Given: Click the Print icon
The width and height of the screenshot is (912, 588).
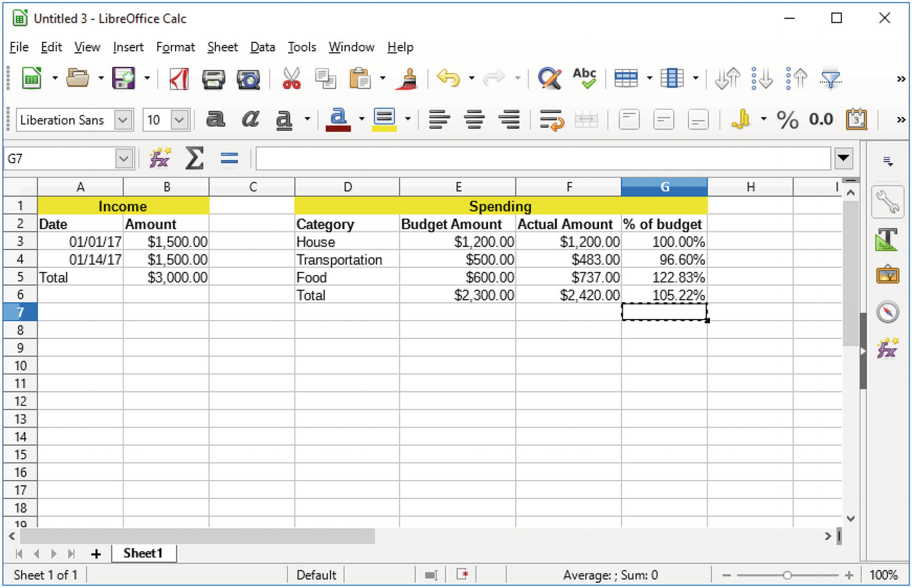Looking at the screenshot, I should (x=214, y=79).
